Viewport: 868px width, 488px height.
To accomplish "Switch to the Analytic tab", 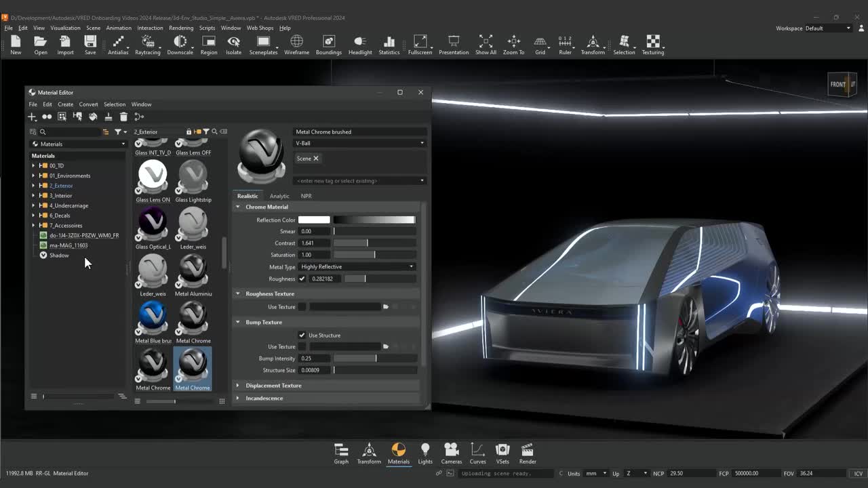I will coord(279,196).
